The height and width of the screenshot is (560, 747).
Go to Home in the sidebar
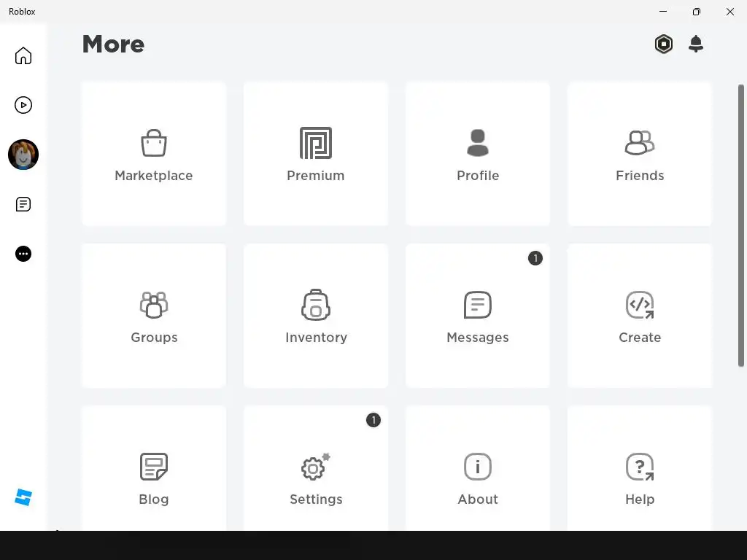coord(23,55)
